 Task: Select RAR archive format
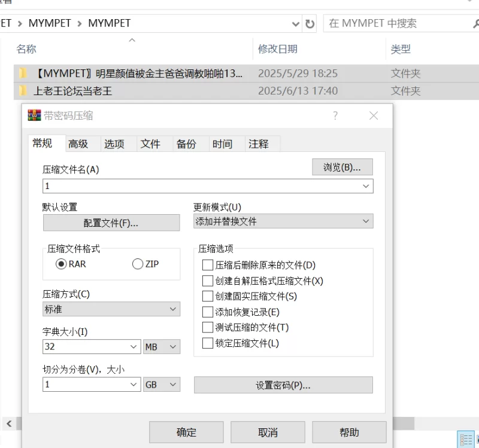(61, 264)
